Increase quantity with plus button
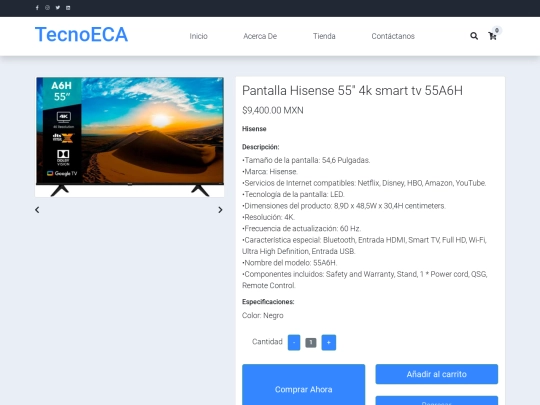Image resolution: width=540 pixels, height=405 pixels. 329,342
